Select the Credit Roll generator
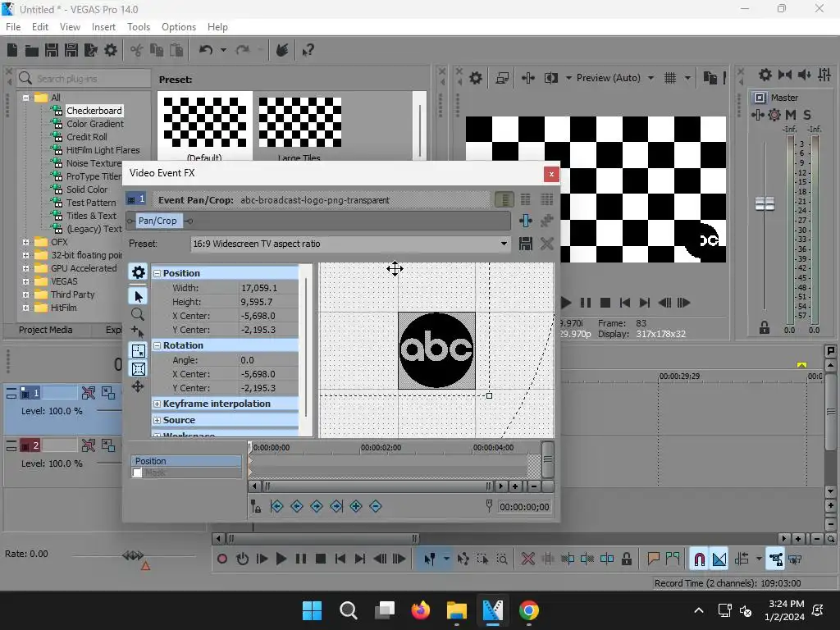This screenshot has height=630, width=840. pyautogui.click(x=86, y=137)
